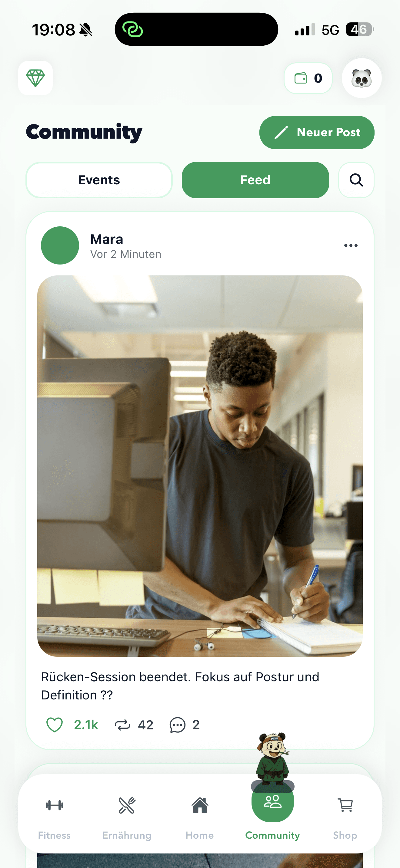Tap the green diamond premium icon
Screen dimensions: 400x868
click(35, 78)
